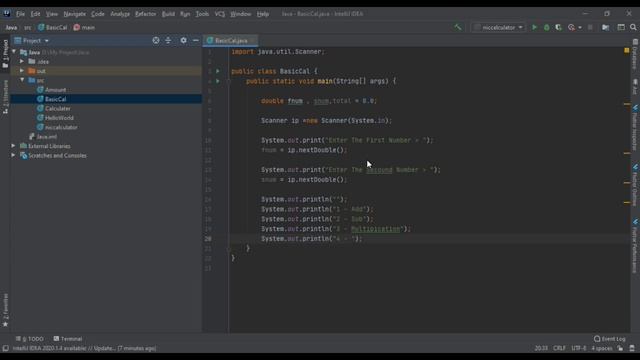Fold the main method gutter marker
Image resolution: width=640 pixels, height=360 pixels.
coord(228,81)
